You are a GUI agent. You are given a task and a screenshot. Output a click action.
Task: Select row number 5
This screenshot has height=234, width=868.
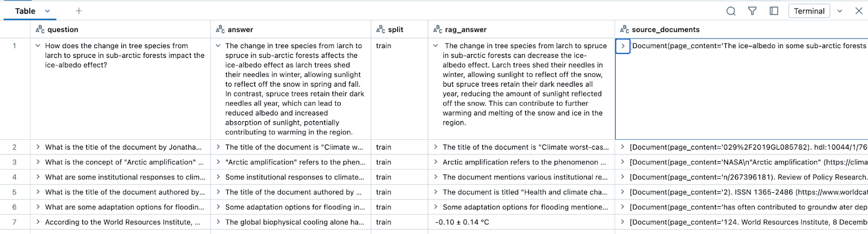point(15,192)
